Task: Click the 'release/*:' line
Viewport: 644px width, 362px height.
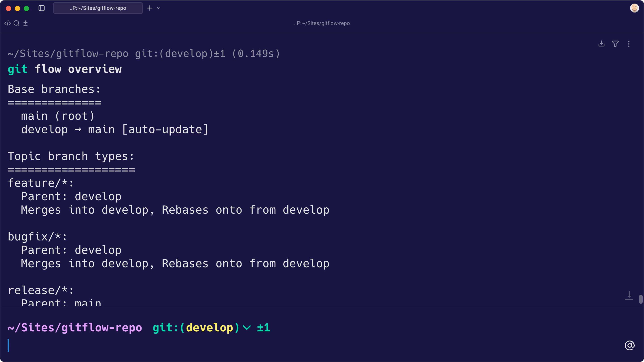Action: click(x=41, y=290)
